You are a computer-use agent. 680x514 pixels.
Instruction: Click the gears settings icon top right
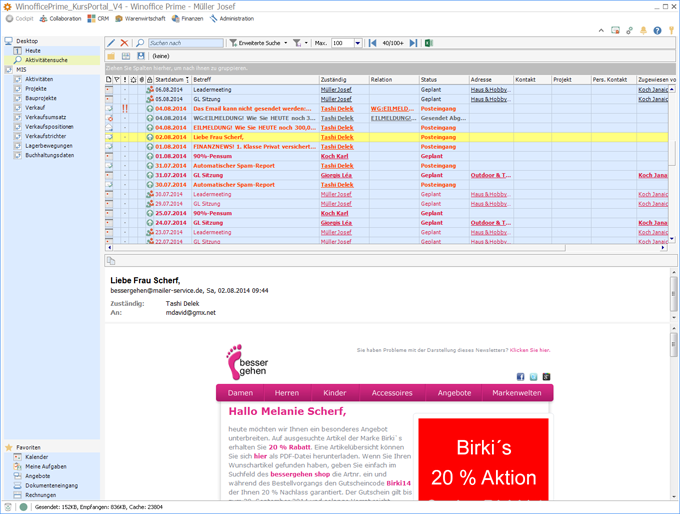629,30
